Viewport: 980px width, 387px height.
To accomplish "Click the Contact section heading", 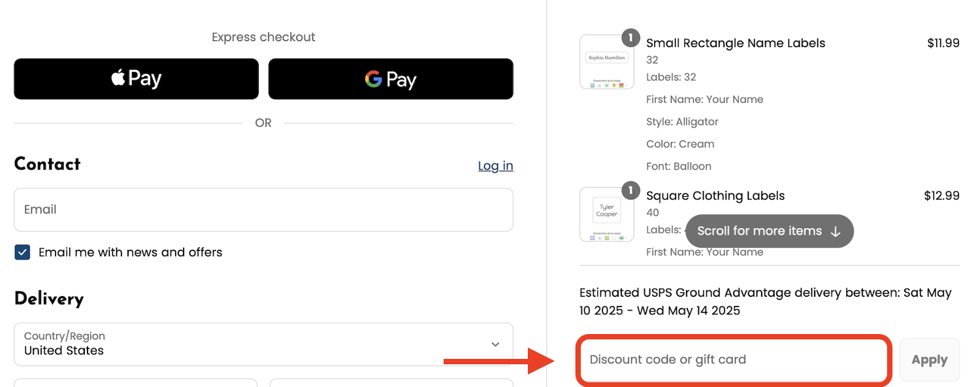I will tap(47, 164).
